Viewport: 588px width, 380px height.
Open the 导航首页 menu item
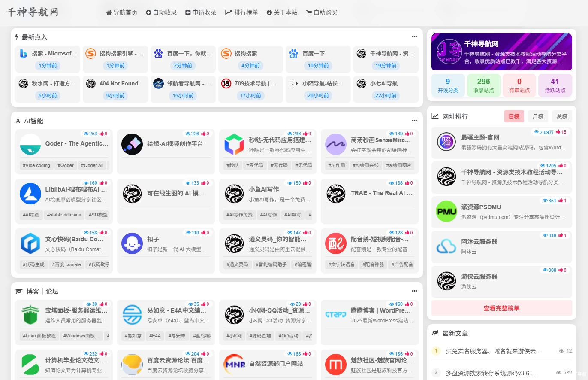(x=122, y=12)
